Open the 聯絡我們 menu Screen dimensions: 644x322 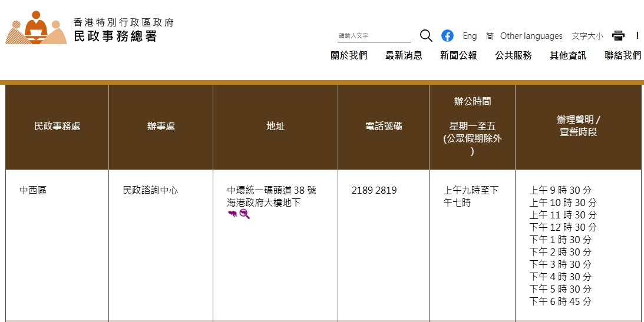623,55
